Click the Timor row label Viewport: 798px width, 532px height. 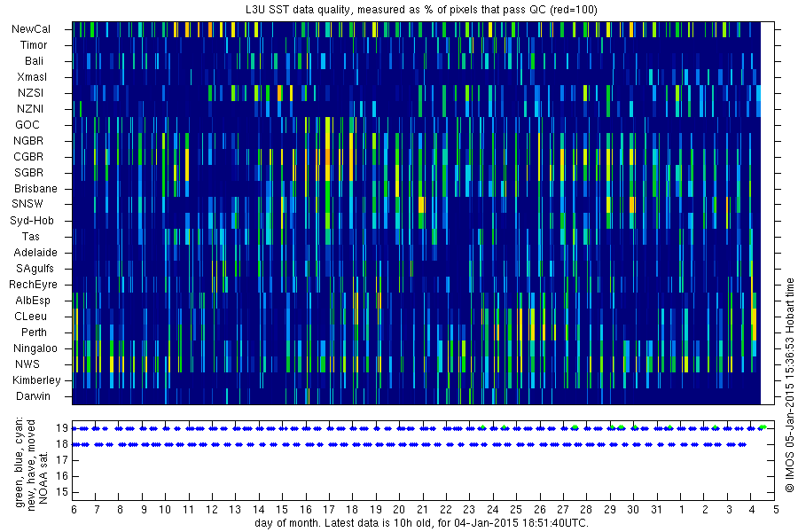point(34,45)
